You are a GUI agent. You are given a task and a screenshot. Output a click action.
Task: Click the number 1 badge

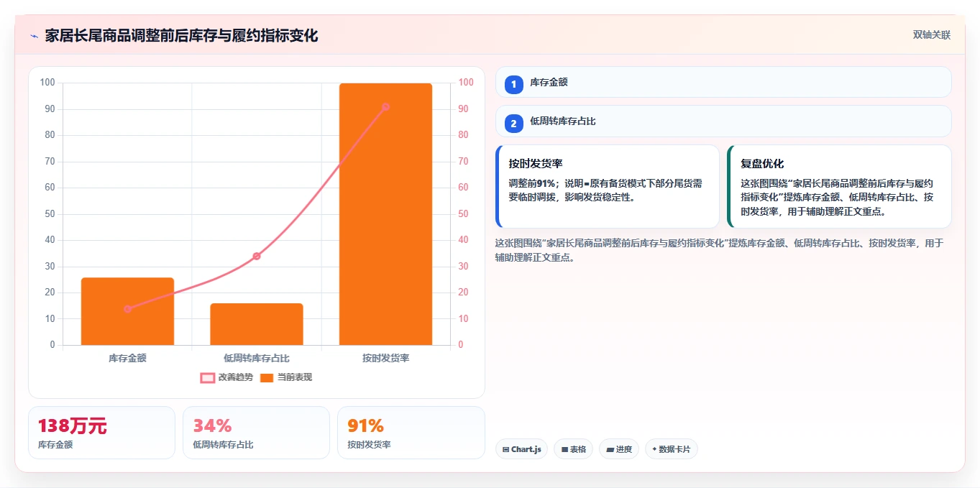pyautogui.click(x=513, y=85)
